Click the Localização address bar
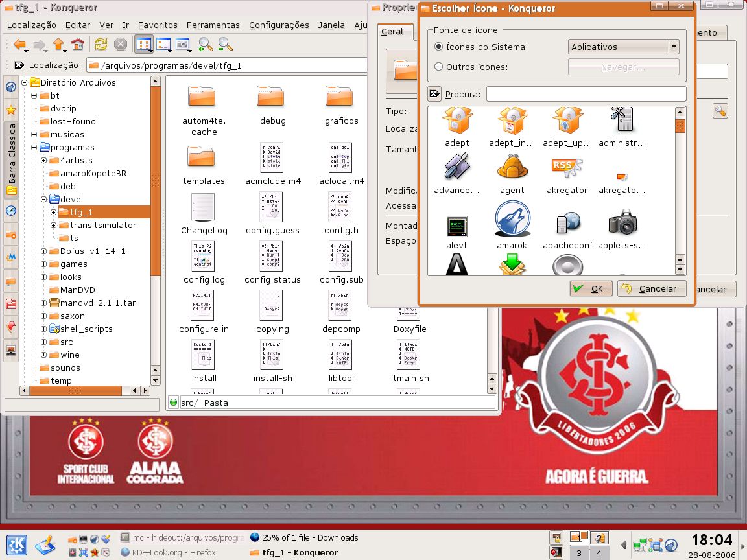The image size is (747, 560). [227, 65]
